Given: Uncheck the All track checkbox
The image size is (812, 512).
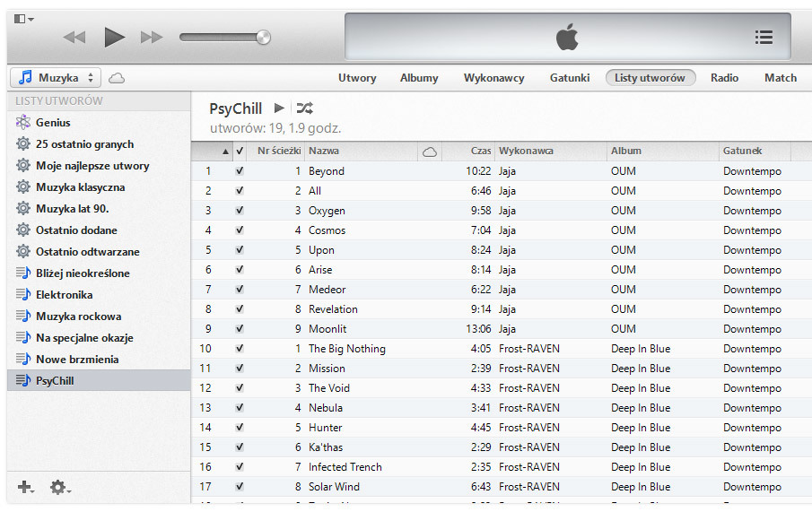Looking at the screenshot, I should point(240,190).
